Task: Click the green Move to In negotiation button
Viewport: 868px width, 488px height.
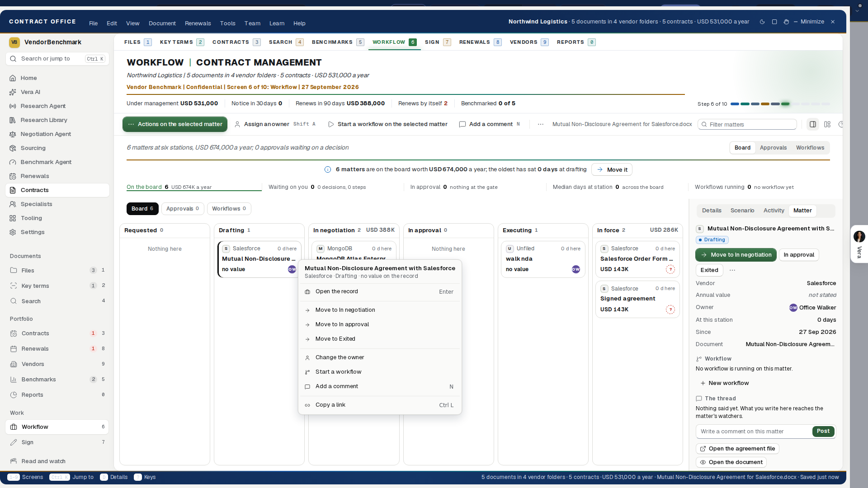Action: [736, 255]
